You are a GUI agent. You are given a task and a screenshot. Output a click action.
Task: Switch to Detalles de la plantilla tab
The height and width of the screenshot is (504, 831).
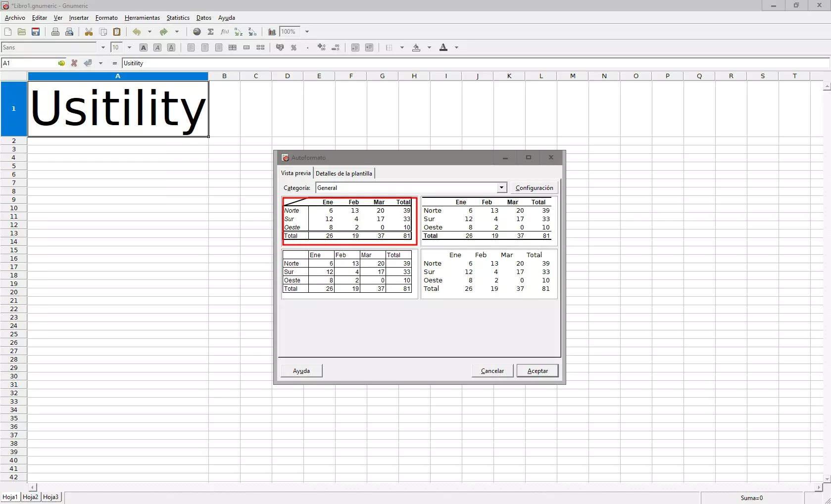[x=344, y=173]
